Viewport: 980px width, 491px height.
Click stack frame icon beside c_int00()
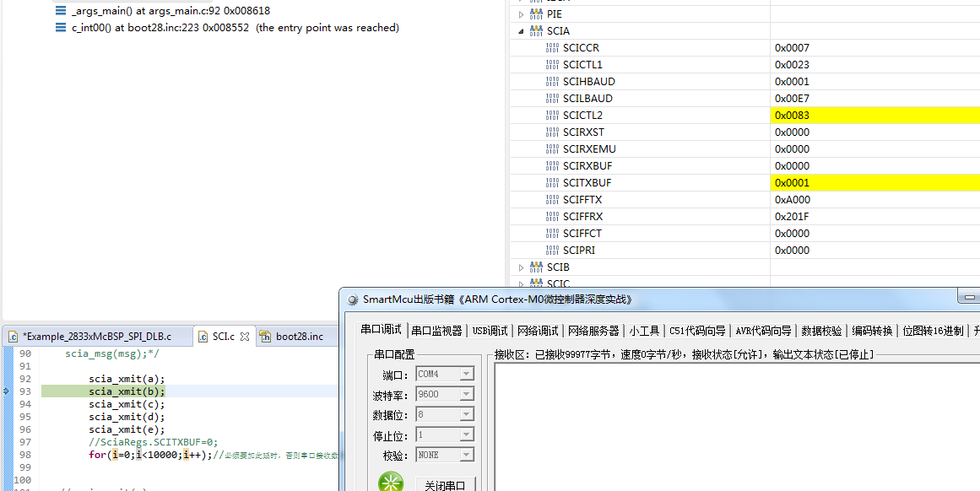coord(61,28)
